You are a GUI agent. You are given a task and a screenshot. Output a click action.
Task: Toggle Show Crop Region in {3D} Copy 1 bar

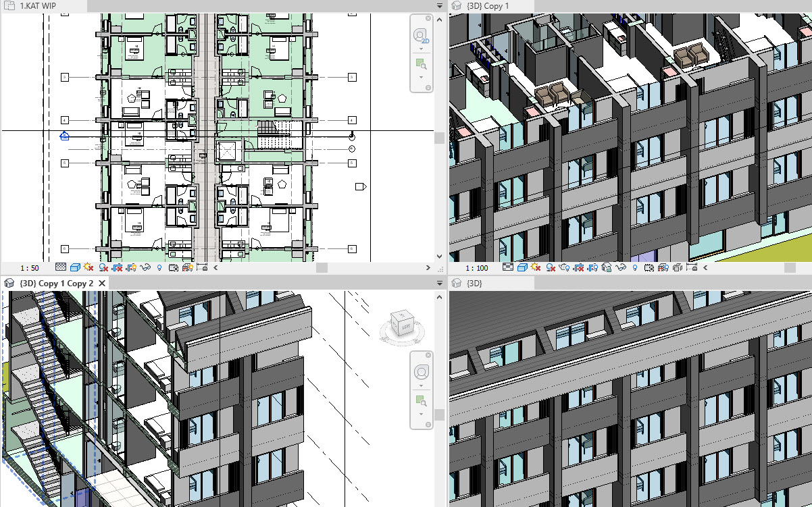592,268
